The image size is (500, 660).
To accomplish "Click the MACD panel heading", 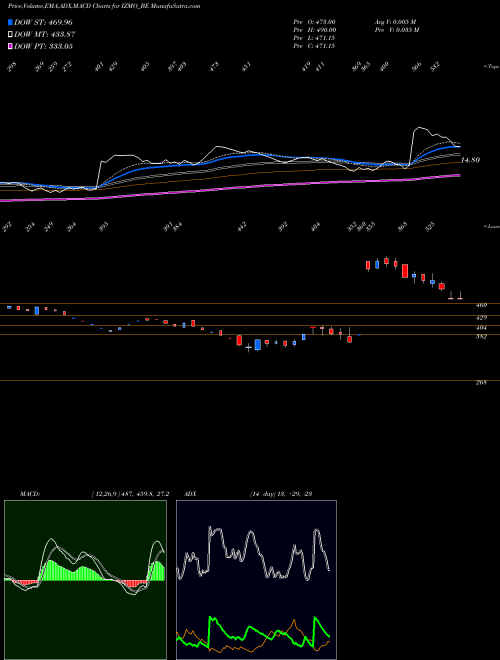I will click(x=30, y=494).
